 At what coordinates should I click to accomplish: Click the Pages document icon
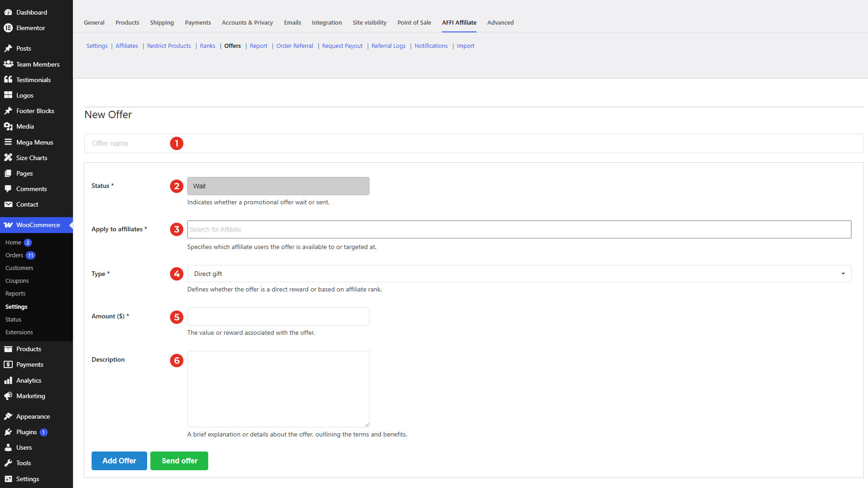coord(8,173)
